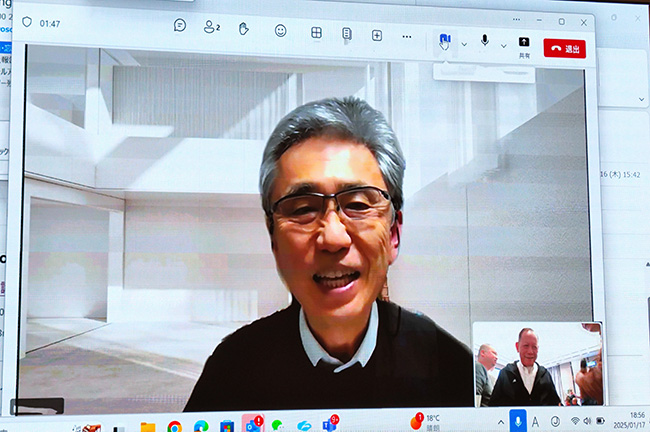Raise your hand in the meeting
The width and height of the screenshot is (650, 432).
(x=243, y=28)
